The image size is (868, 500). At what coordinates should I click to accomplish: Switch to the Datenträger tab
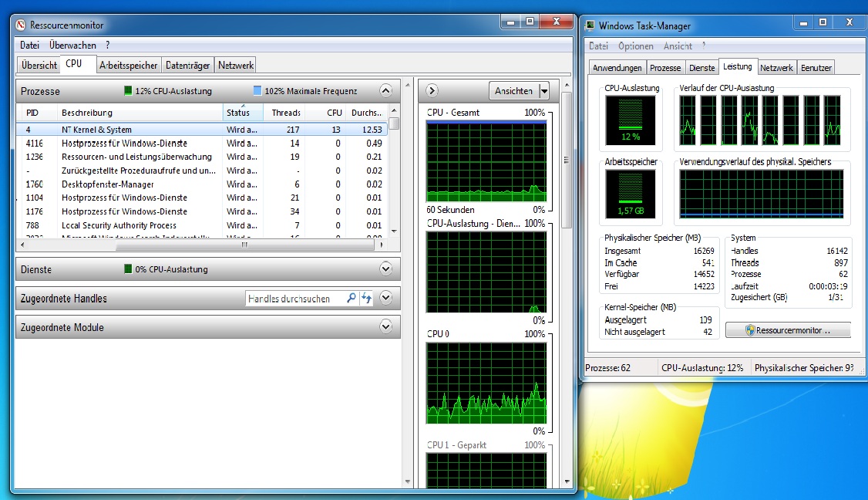click(187, 65)
